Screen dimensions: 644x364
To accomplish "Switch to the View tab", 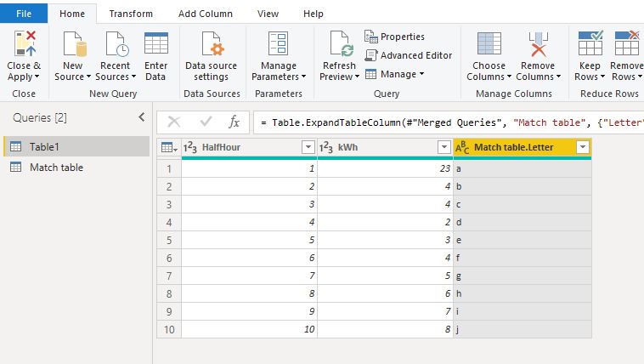I will click(268, 14).
